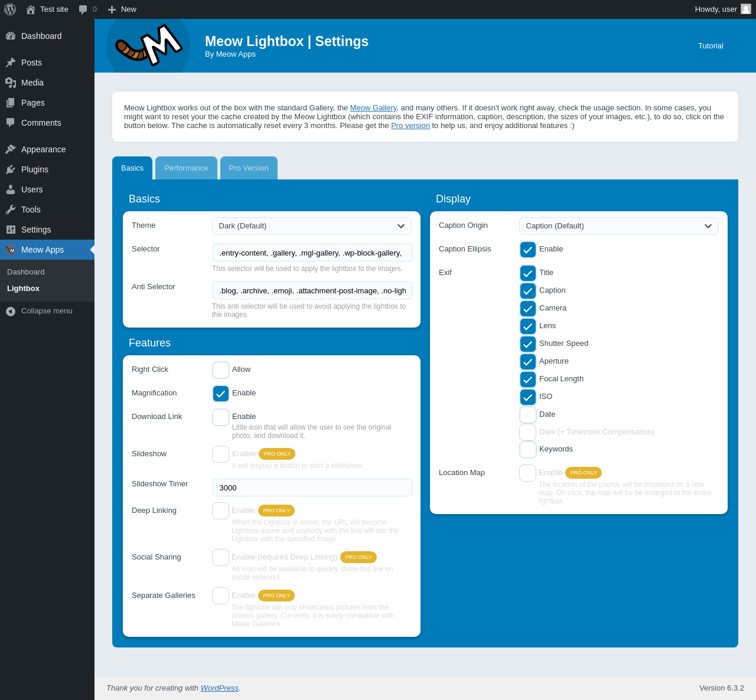Follow the Meow Gallery link
The width and height of the screenshot is (756, 700).
tap(373, 108)
